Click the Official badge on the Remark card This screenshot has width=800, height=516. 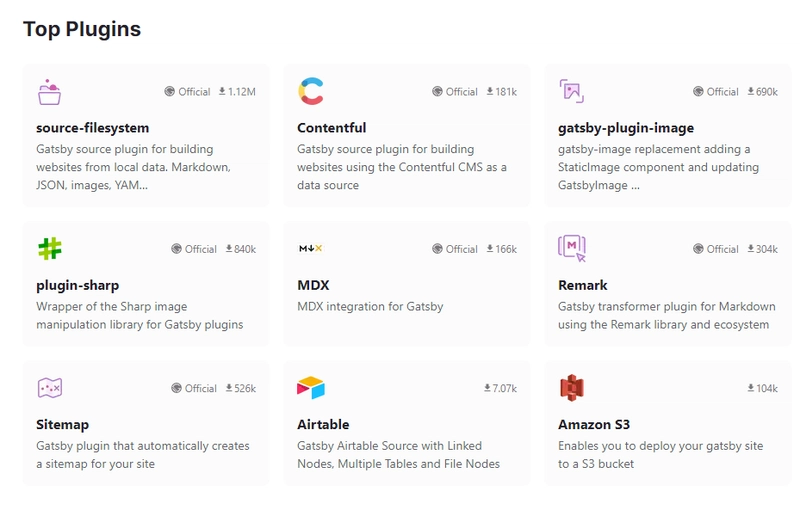716,249
